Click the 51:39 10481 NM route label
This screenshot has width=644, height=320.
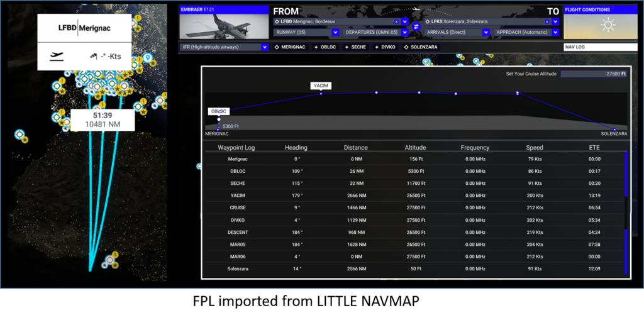click(103, 120)
